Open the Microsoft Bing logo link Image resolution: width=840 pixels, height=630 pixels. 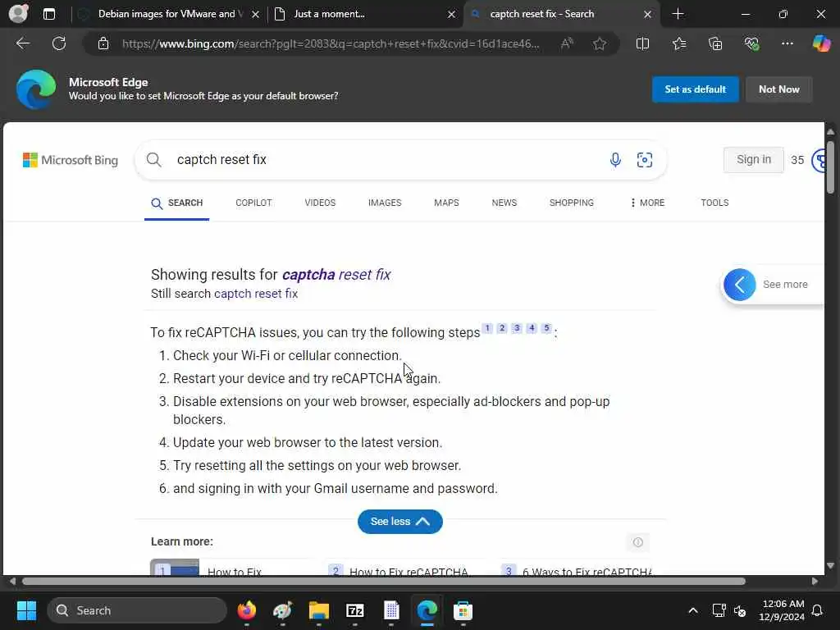click(71, 160)
